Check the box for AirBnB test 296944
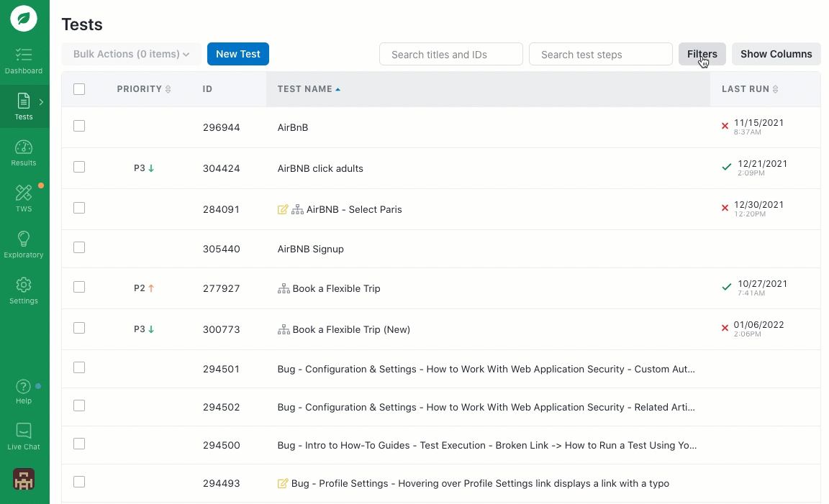The image size is (829, 504). pyautogui.click(x=79, y=126)
